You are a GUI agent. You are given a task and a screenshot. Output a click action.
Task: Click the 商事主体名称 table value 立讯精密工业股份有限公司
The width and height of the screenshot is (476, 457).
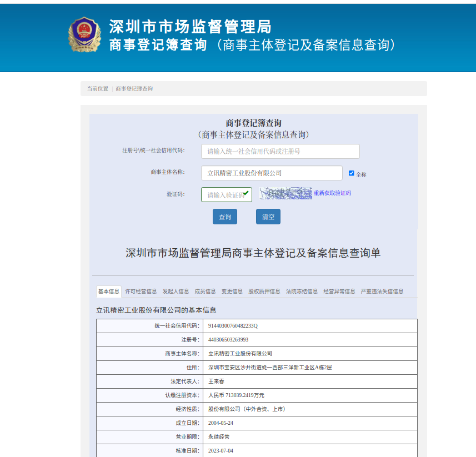click(x=240, y=354)
